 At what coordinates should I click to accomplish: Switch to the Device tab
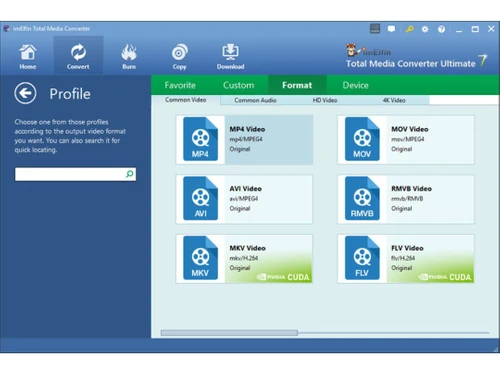point(355,85)
